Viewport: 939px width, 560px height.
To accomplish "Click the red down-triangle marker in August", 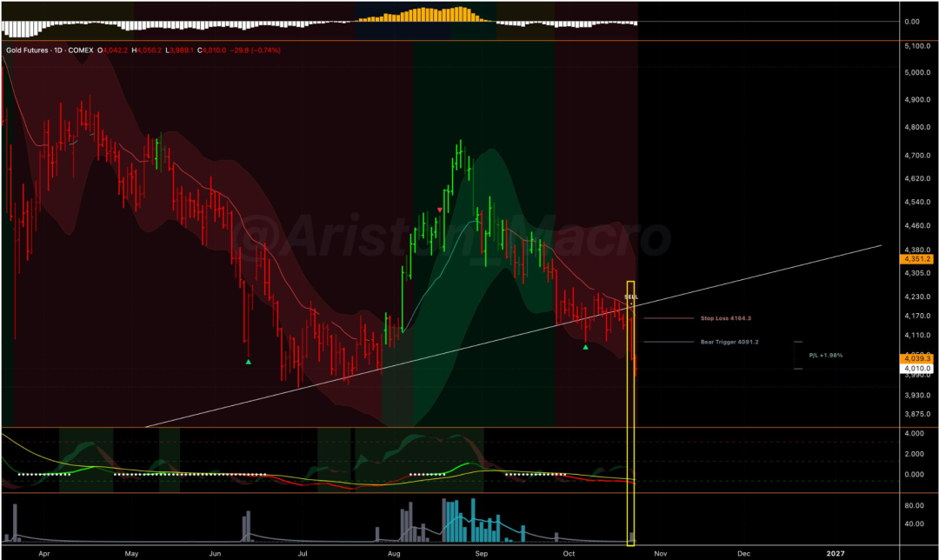I will [x=440, y=210].
